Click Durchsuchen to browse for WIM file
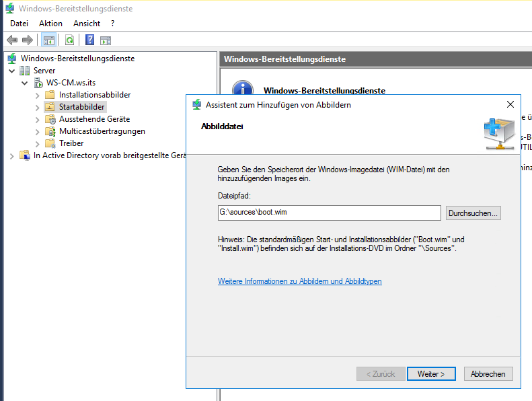 473,213
